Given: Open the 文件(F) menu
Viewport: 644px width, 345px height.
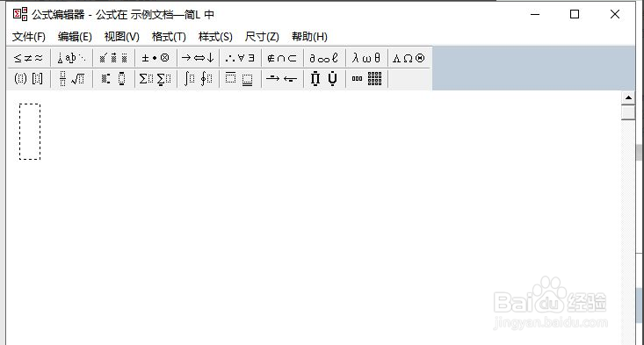Looking at the screenshot, I should (28, 37).
